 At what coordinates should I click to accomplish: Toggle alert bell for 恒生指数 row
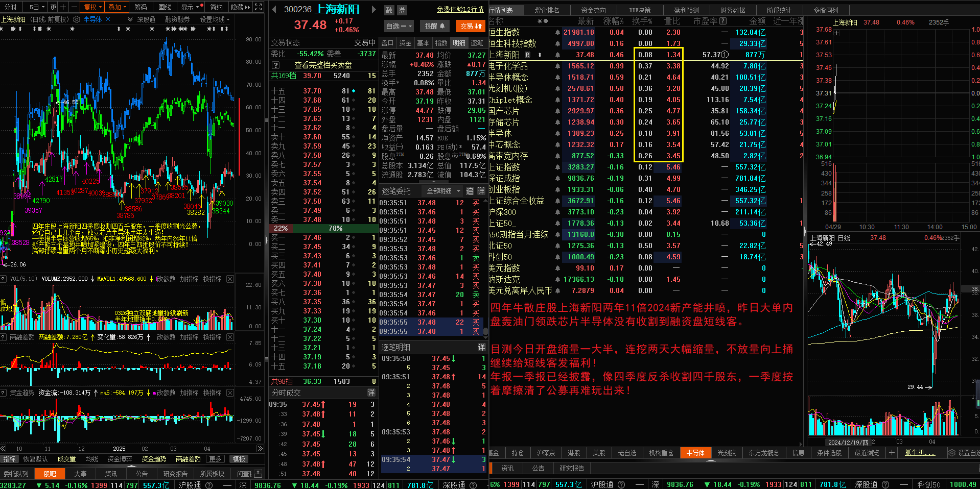coord(557,32)
